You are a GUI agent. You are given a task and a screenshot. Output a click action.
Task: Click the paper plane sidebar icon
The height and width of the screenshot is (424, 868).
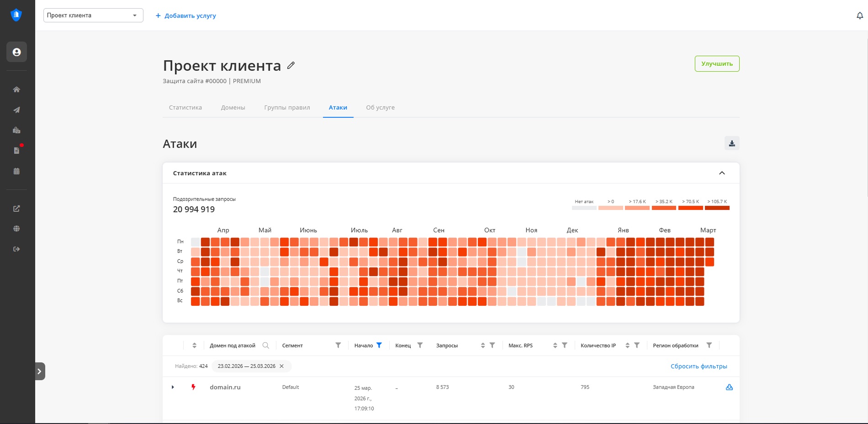point(16,110)
